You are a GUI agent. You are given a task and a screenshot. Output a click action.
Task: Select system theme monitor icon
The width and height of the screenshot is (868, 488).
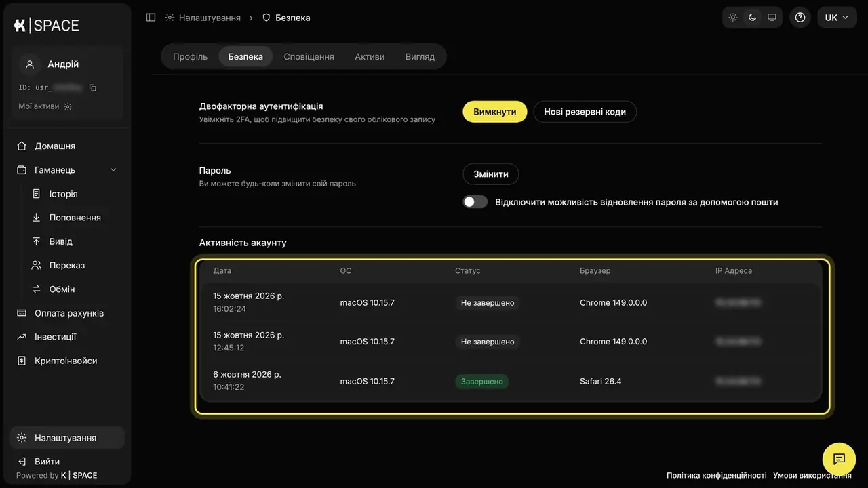point(772,18)
